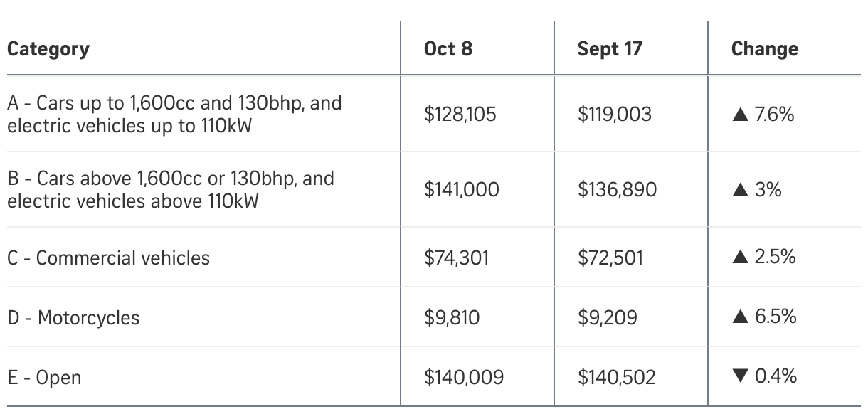Click the $74,301 commercial vehicles price

[x=457, y=258]
